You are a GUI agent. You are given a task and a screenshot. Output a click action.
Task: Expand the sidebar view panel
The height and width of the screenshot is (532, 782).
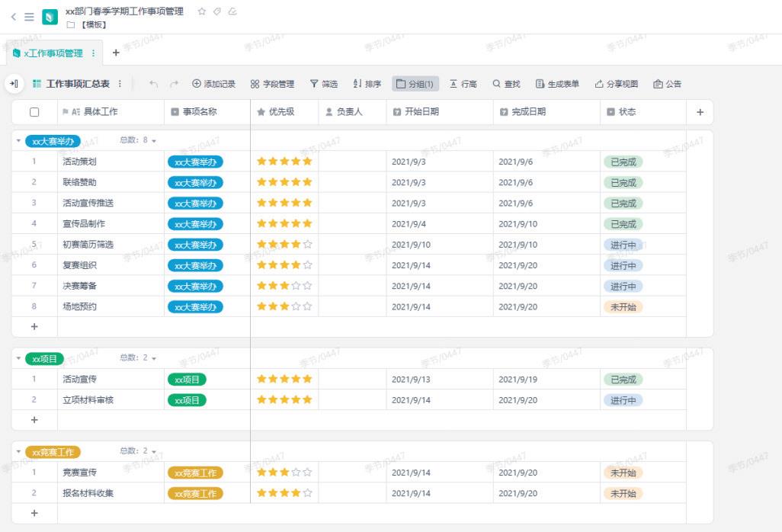14,84
